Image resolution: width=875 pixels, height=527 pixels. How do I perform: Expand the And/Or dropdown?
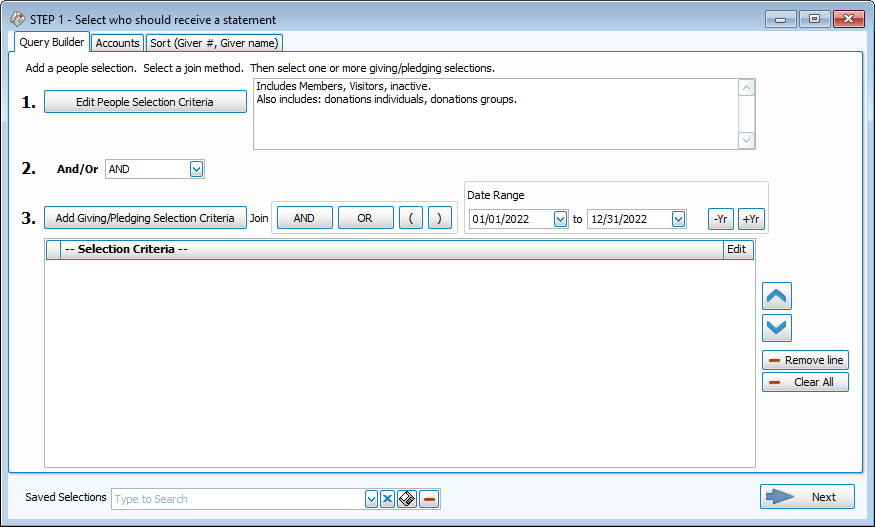pyautogui.click(x=196, y=170)
